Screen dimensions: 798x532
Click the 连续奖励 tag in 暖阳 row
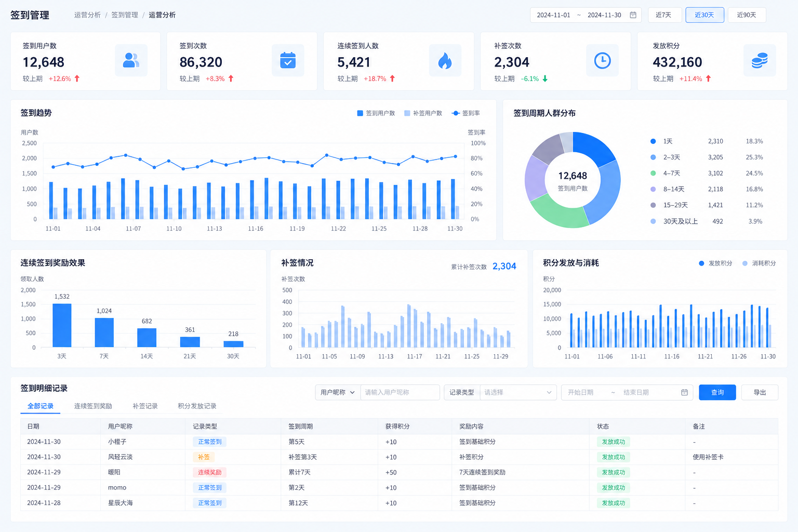point(209,472)
